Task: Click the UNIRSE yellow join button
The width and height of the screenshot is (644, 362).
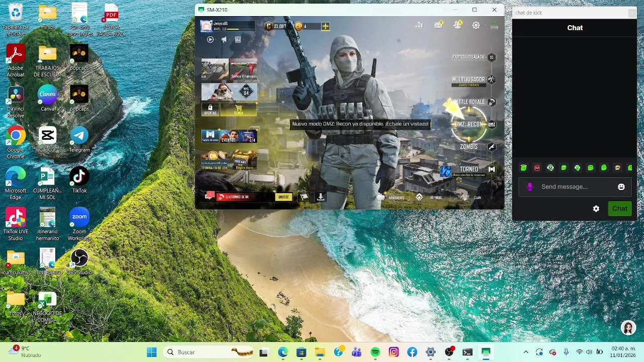Action: coord(284,197)
